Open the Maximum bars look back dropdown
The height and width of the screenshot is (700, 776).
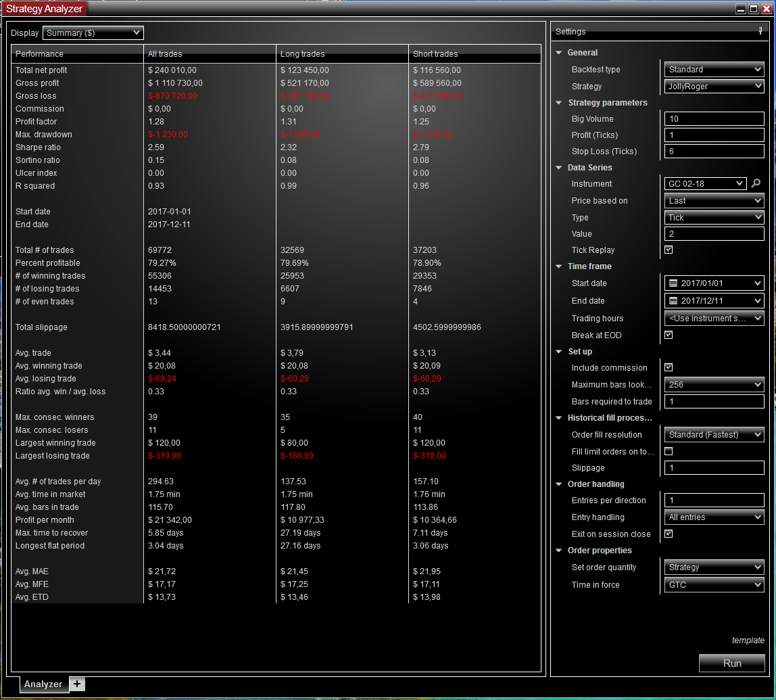[714, 385]
